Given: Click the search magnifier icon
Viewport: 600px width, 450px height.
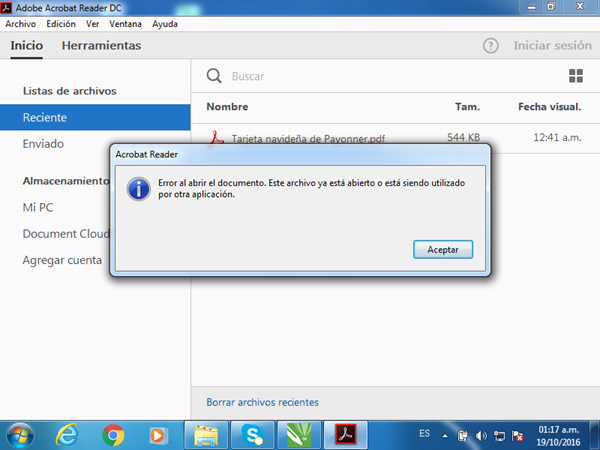Looking at the screenshot, I should pos(214,76).
